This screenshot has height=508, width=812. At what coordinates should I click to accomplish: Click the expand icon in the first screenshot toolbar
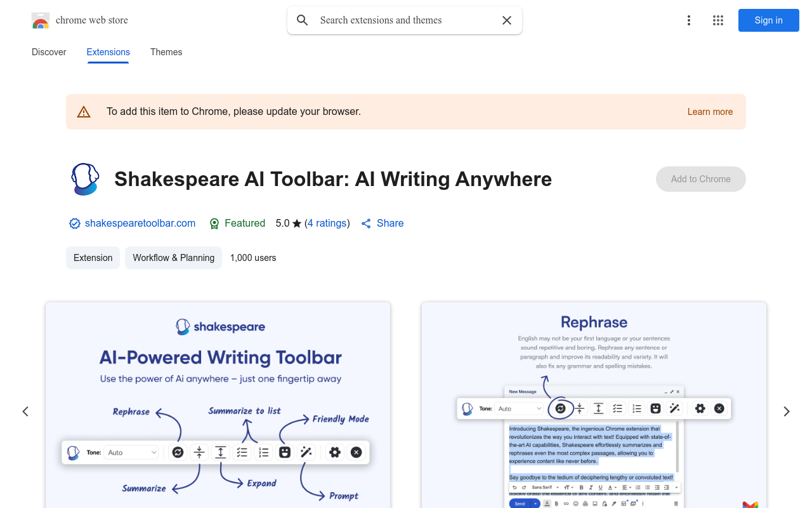point(221,453)
